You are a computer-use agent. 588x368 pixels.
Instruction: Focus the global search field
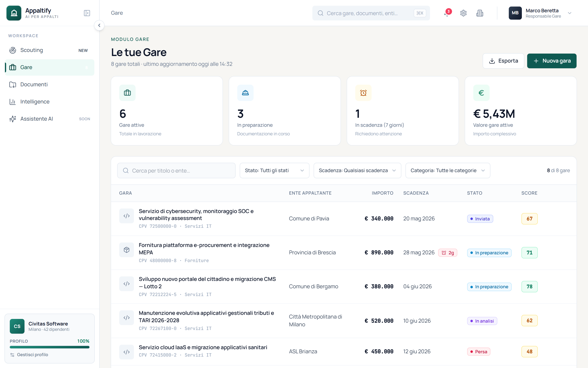pyautogui.click(x=371, y=13)
